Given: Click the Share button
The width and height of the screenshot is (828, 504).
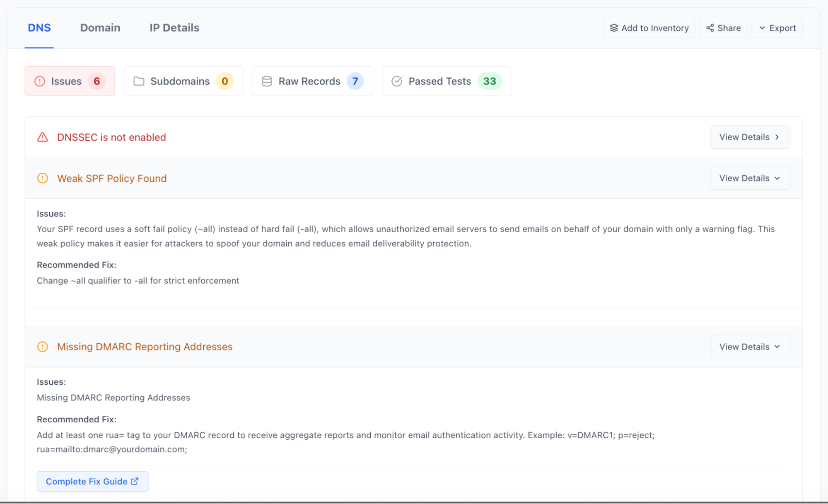Looking at the screenshot, I should coord(723,28).
